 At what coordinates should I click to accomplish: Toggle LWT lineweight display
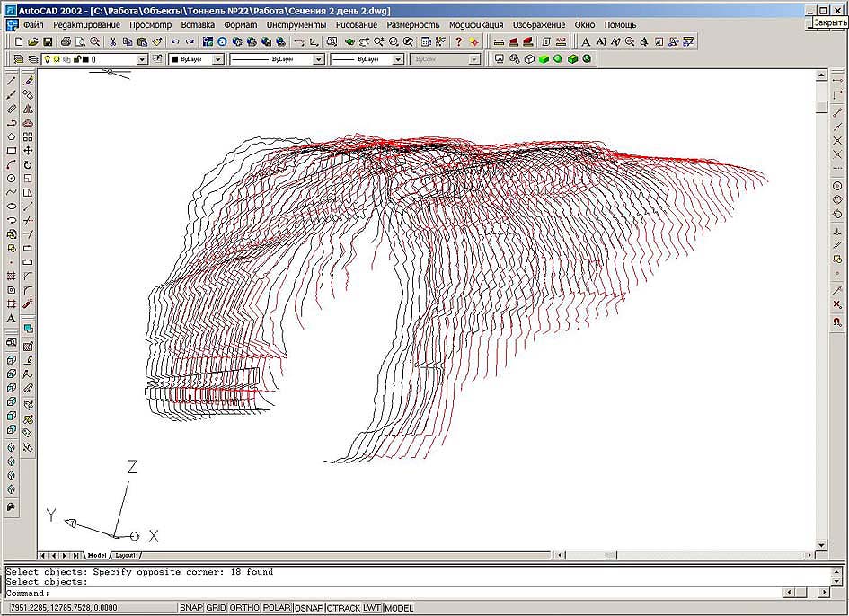(372, 608)
